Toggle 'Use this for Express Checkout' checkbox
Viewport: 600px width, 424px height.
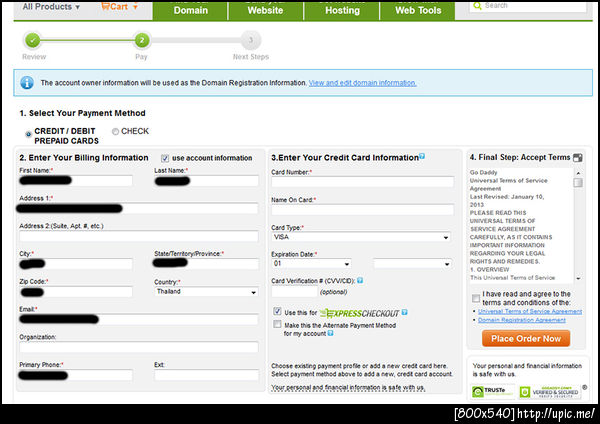coord(277,311)
